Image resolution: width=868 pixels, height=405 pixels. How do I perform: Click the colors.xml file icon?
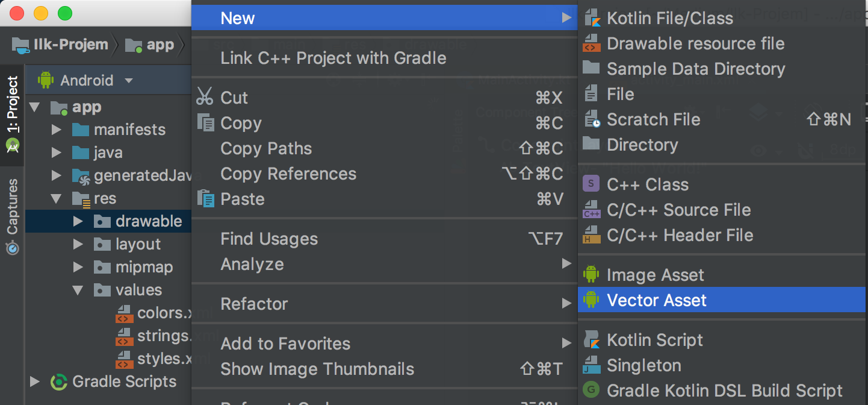[x=124, y=313]
